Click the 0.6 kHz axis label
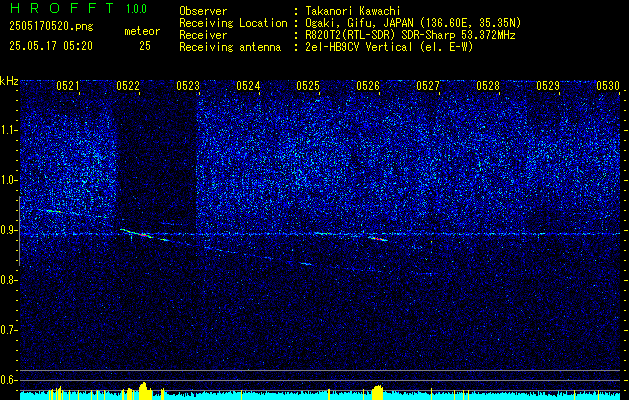This screenshot has height=400, width=629. tap(9, 380)
